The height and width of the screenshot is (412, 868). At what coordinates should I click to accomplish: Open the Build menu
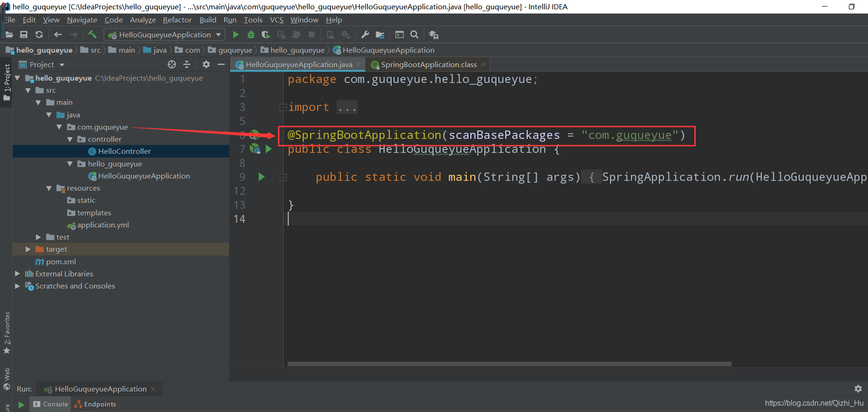pyautogui.click(x=208, y=20)
